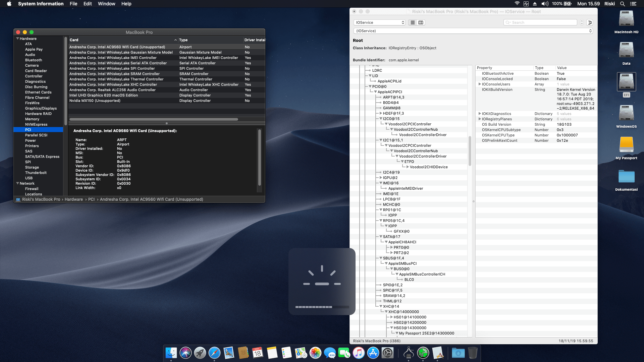The height and width of the screenshot is (362, 644).
Task: Open Clover Configurator from the Dock
Action: coord(423,353)
